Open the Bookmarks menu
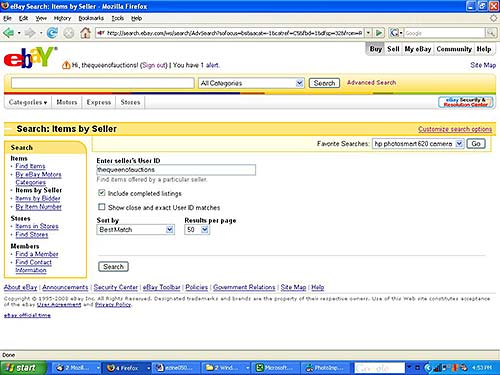500x375 pixels. coord(91,18)
